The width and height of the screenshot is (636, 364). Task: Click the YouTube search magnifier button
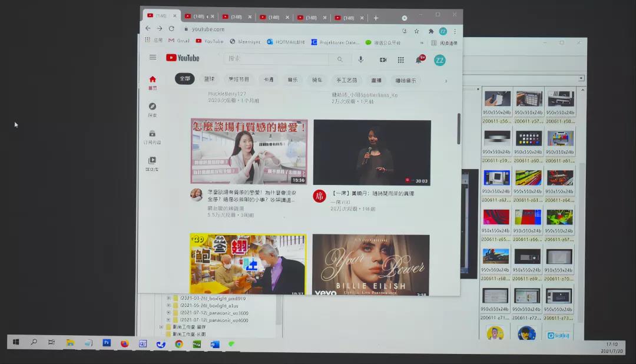[x=340, y=59]
